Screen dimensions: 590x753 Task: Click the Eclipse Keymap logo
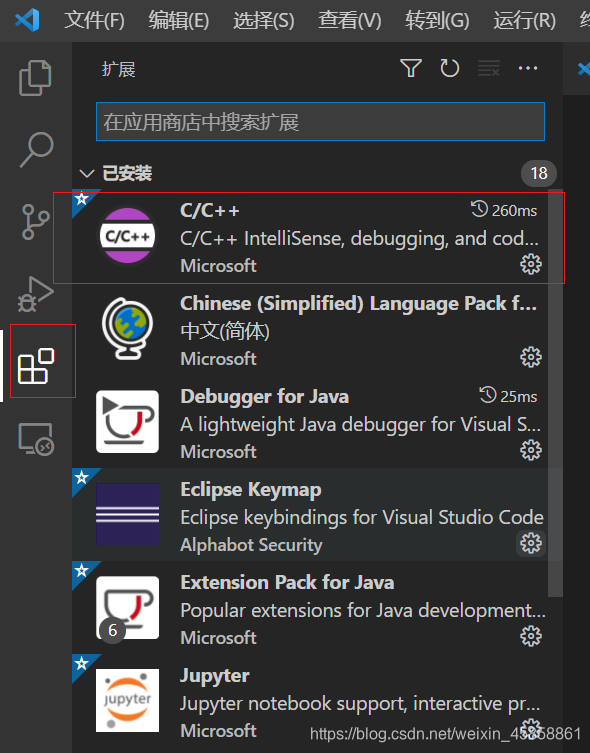[127, 514]
